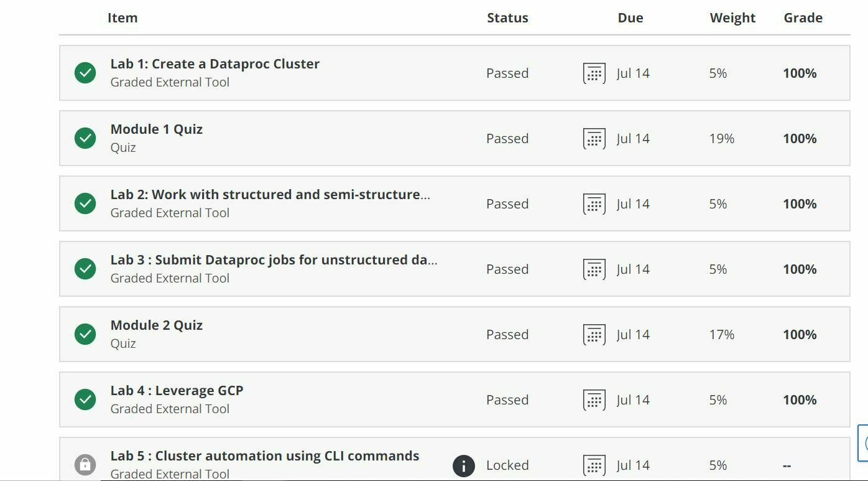Open the Module 1 Quiz item

coord(157,129)
